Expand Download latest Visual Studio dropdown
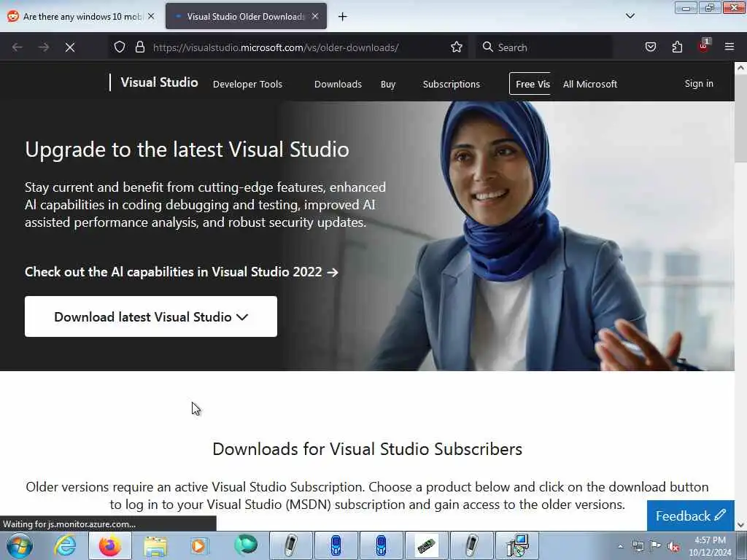This screenshot has height=560, width=747. 151,316
